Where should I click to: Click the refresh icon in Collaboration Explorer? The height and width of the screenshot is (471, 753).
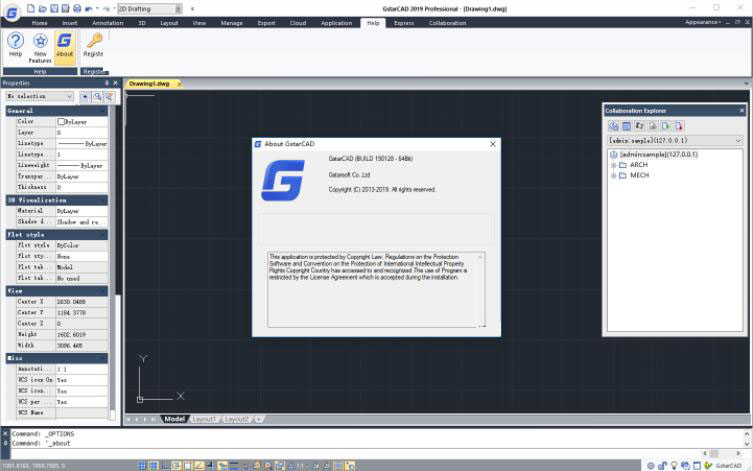[639, 126]
